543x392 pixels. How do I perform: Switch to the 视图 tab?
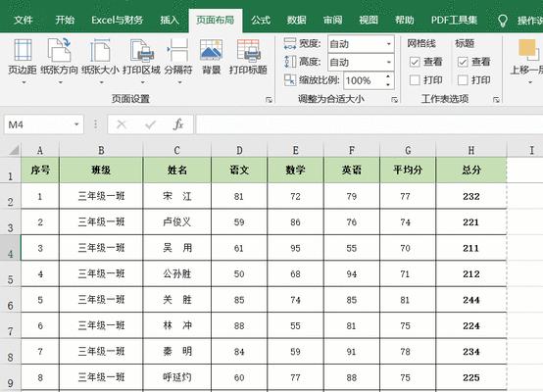tap(369, 20)
